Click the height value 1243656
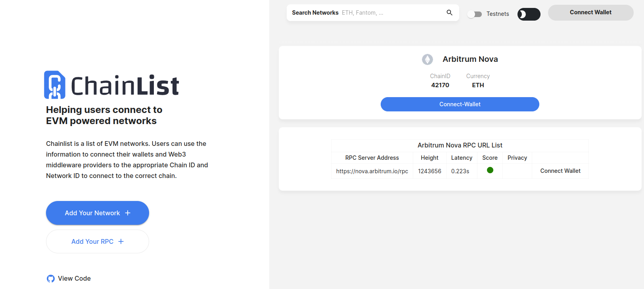This screenshot has height=289, width=644. [429, 171]
